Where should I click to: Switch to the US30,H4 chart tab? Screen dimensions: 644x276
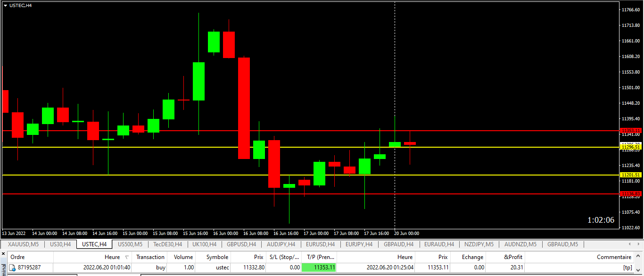click(x=60, y=244)
